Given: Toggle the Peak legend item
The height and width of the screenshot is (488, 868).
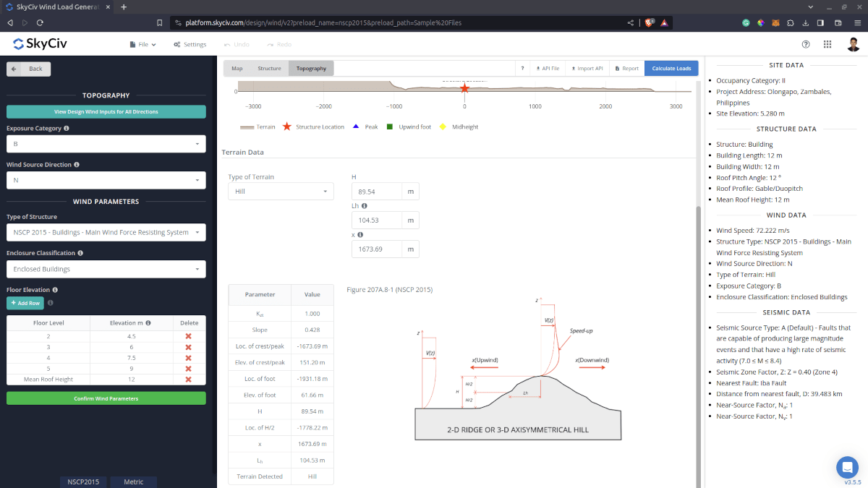Looking at the screenshot, I should 365,127.
